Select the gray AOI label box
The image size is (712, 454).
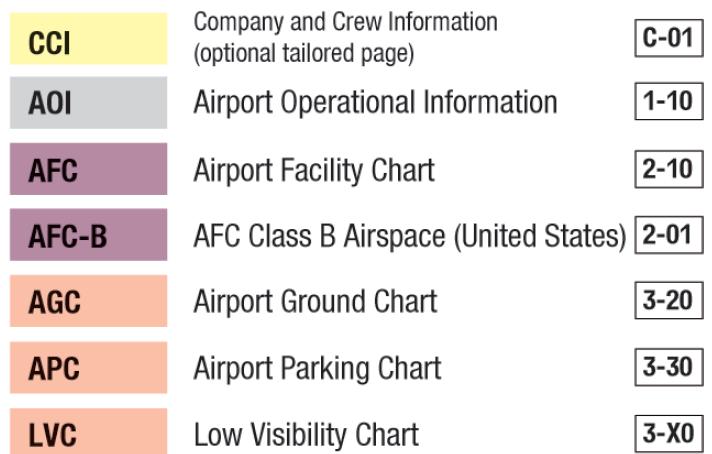click(89, 103)
